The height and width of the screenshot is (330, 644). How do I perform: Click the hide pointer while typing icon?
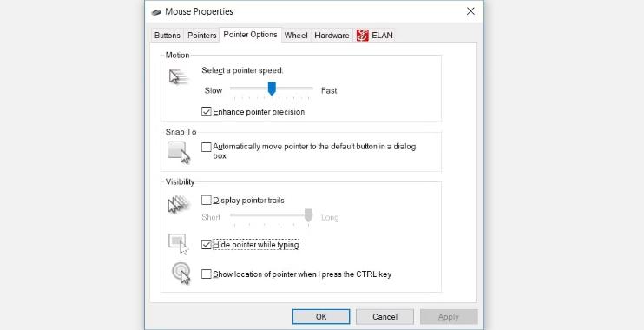click(x=178, y=244)
